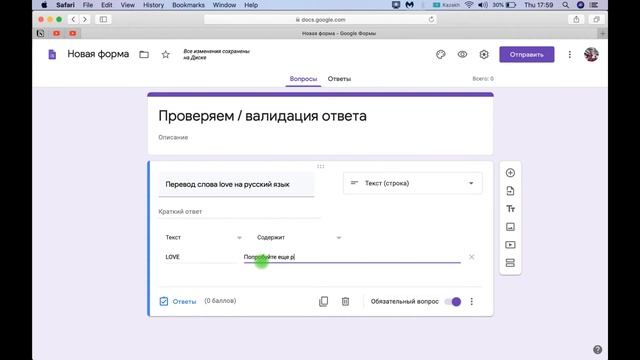Open question options three-dot menu
Viewport: 640px width, 360px height.
471,301
